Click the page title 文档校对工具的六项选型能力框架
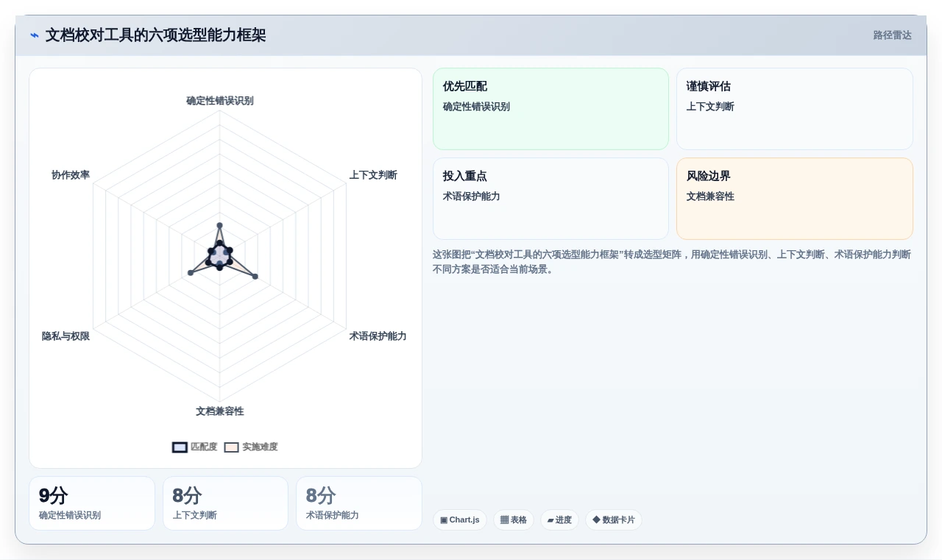 (155, 35)
